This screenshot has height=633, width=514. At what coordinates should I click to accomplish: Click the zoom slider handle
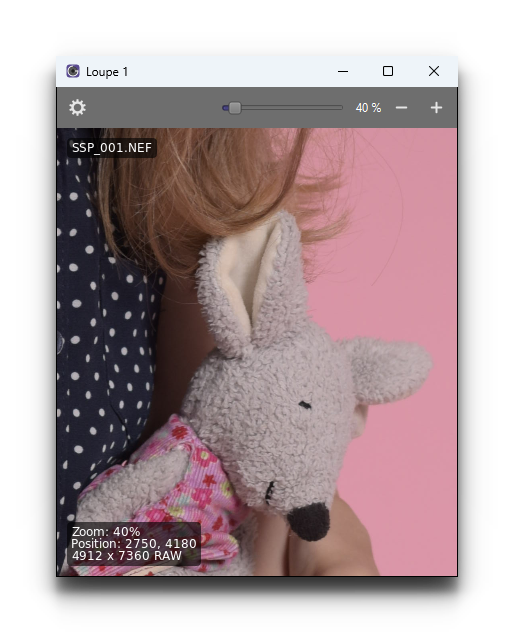235,108
